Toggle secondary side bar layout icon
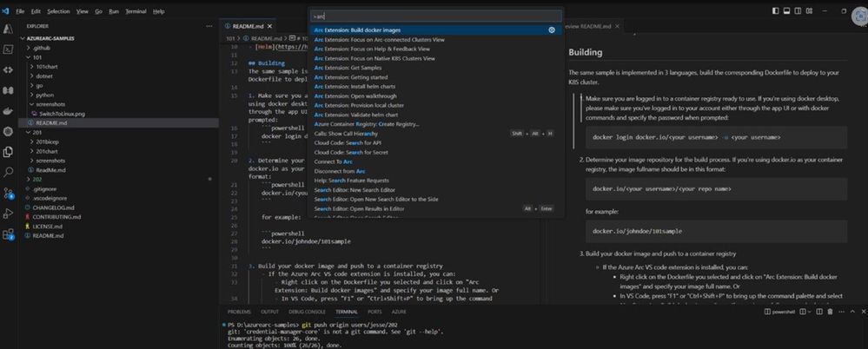This screenshot has height=349, width=868. point(798,10)
